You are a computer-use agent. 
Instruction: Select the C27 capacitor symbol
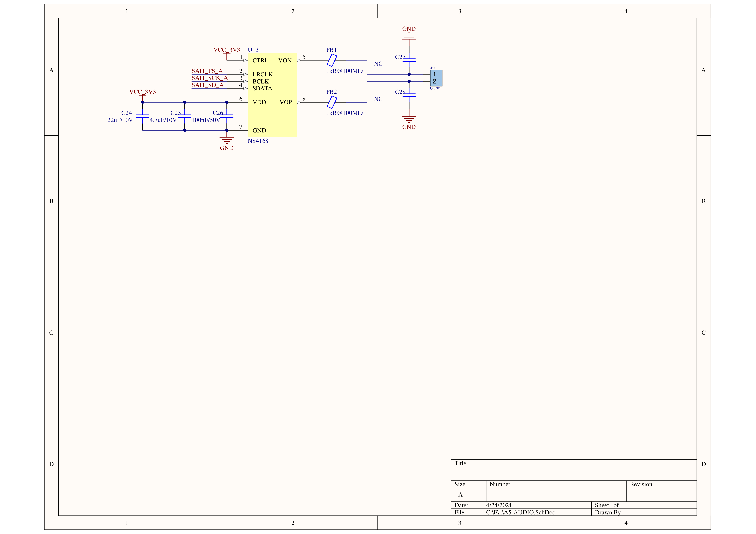point(409,60)
